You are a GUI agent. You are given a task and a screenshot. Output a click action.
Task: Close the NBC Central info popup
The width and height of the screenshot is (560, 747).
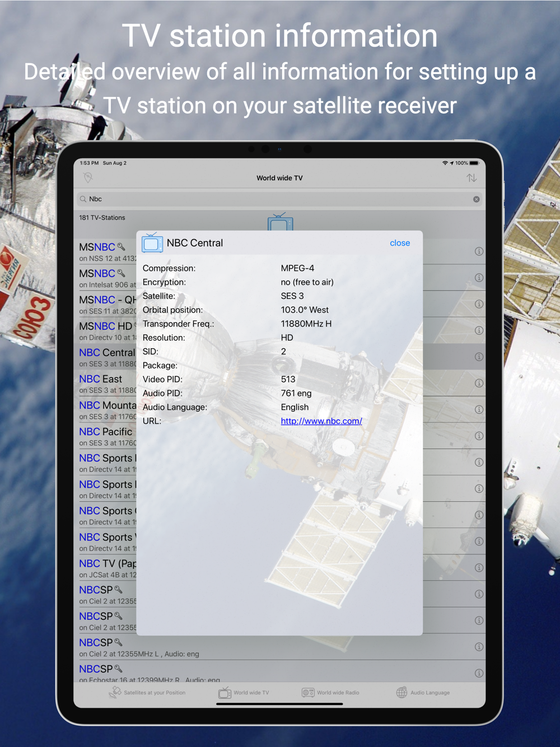400,243
